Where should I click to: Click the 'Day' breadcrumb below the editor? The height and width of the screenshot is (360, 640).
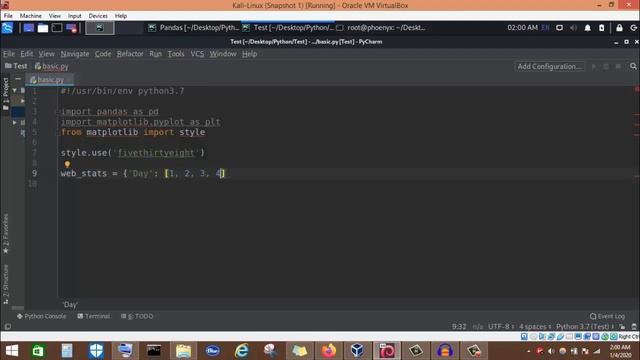pyautogui.click(x=70, y=305)
